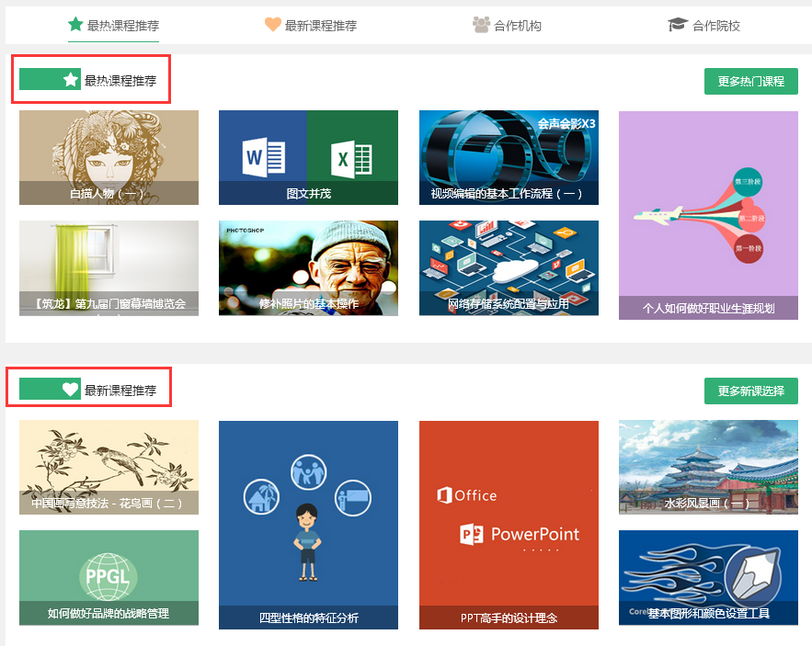Switch to the 最新课程推荐 tab

(x=321, y=26)
